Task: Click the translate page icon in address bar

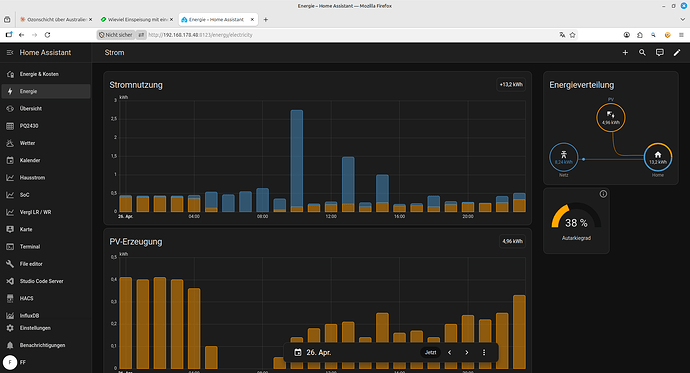Action: point(562,35)
